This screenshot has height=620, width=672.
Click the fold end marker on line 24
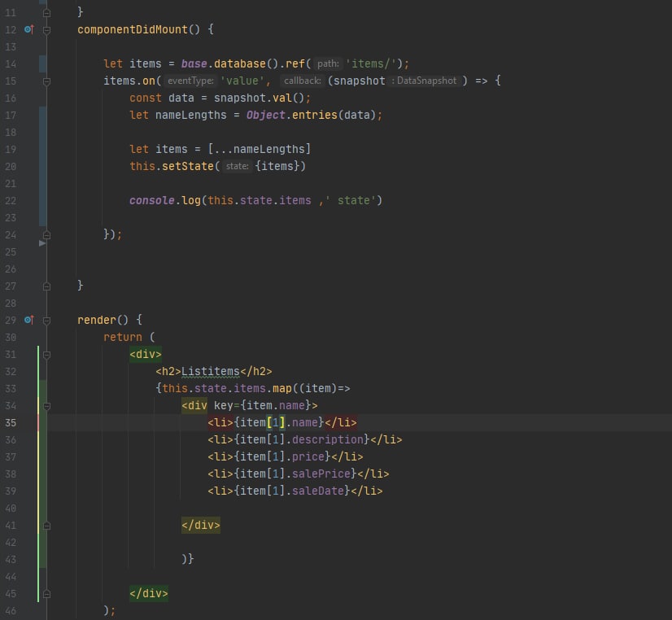click(x=46, y=235)
